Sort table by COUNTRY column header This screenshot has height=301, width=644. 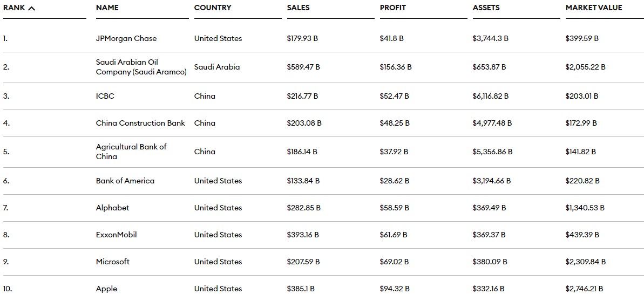[x=213, y=8]
